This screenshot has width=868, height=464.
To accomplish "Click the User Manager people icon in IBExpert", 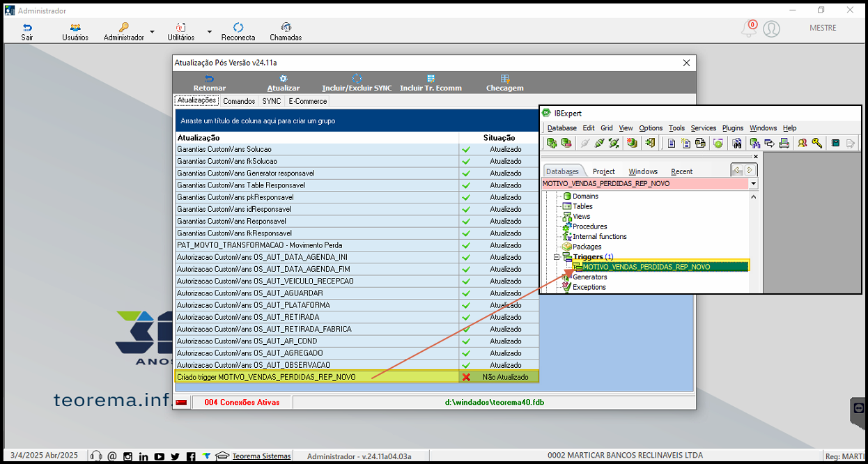I will pos(803,143).
